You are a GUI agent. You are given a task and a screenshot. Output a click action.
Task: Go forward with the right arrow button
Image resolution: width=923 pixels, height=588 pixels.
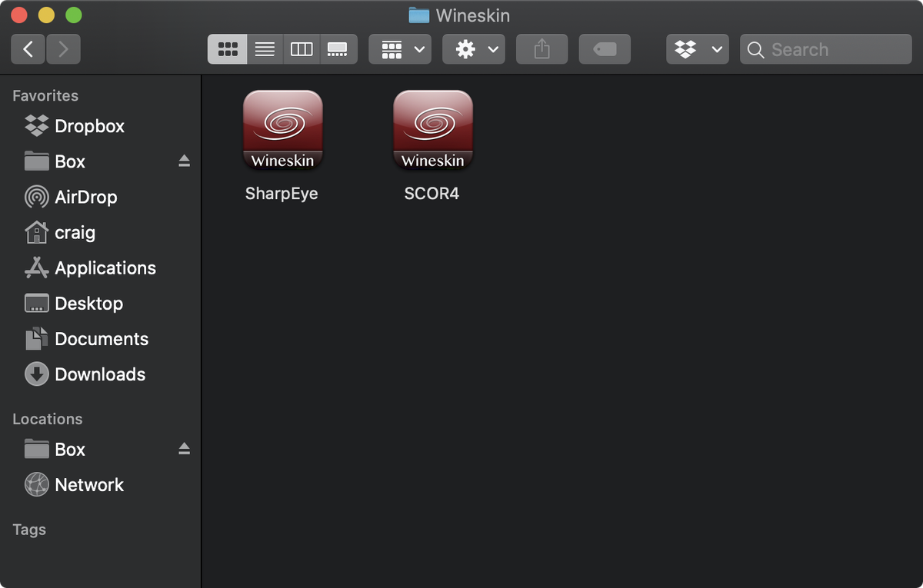click(x=63, y=49)
